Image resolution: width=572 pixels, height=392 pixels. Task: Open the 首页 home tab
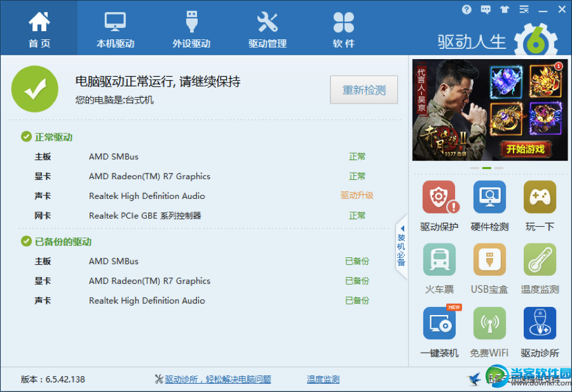point(39,28)
